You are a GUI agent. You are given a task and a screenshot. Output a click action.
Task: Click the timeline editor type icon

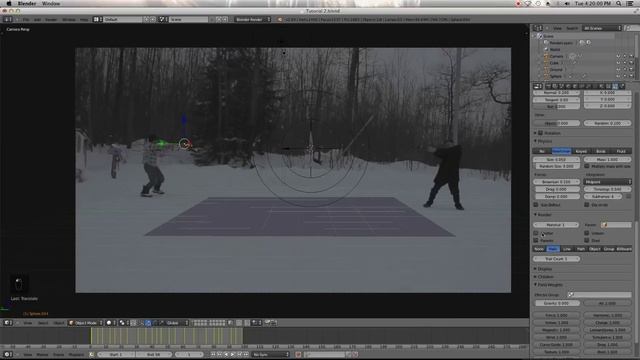(8, 354)
